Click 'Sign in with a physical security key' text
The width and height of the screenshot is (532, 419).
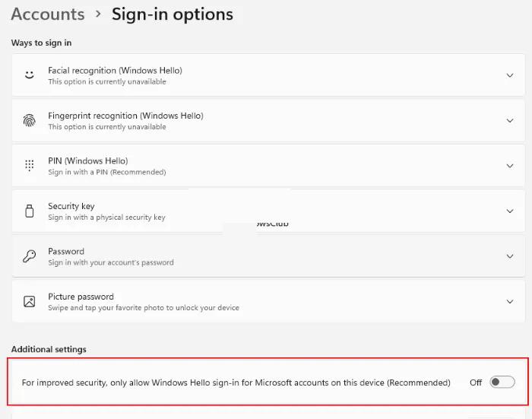[106, 217]
